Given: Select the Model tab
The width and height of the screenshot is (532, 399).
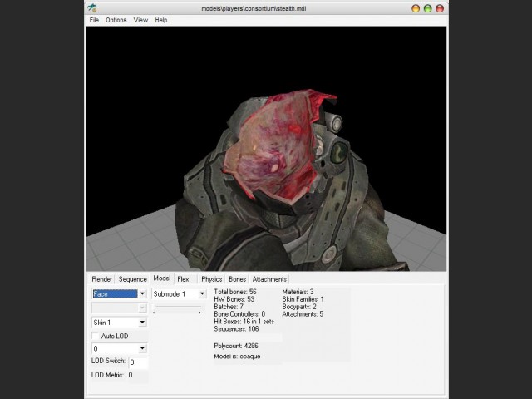Looking at the screenshot, I should click(162, 278).
